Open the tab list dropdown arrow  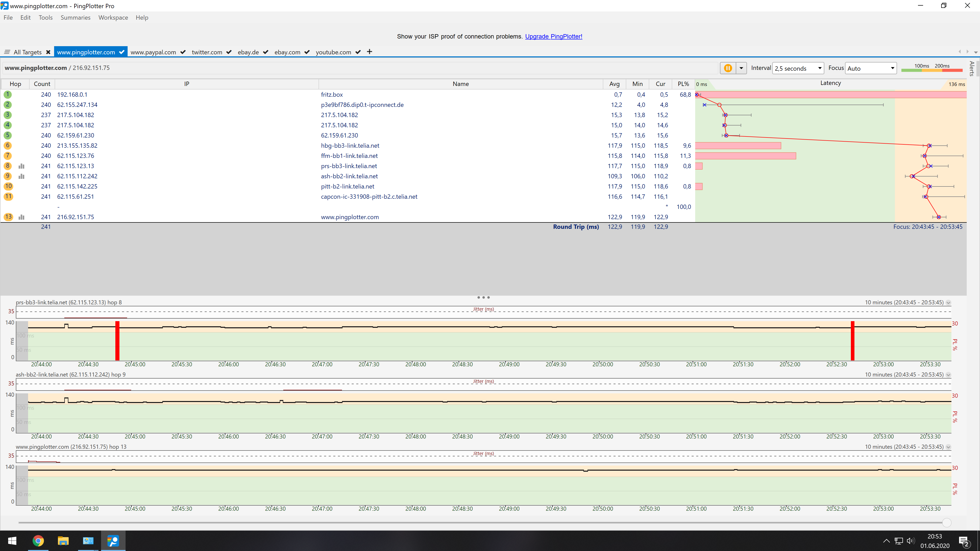976,52
